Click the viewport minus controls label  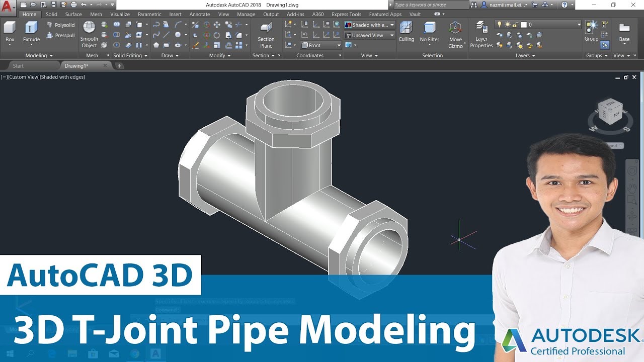coord(4,77)
